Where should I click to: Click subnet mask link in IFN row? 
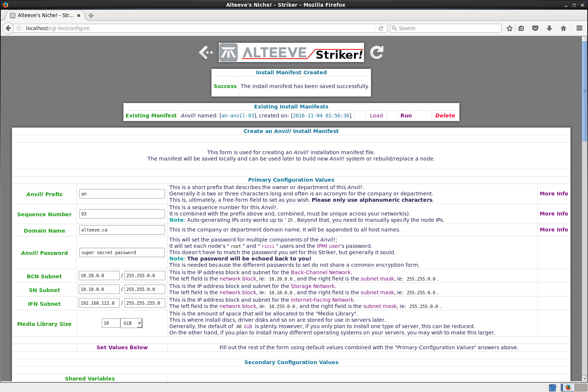(x=380, y=306)
